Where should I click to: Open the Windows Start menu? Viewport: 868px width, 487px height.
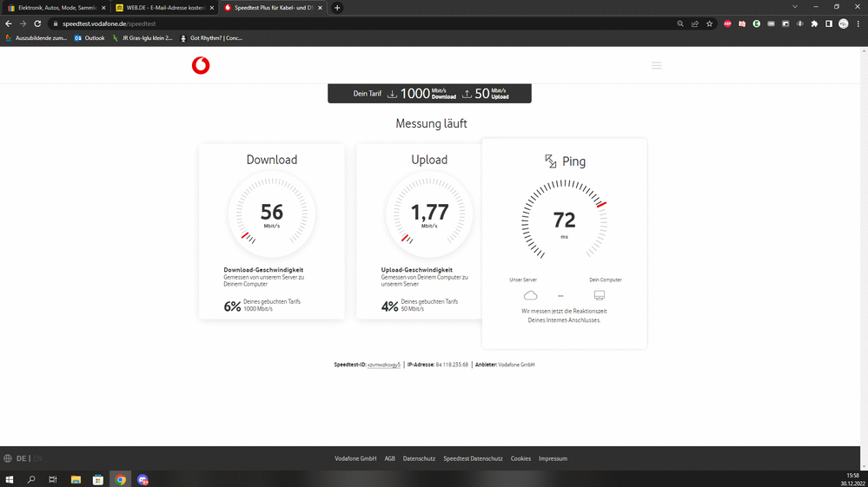coord(9,479)
